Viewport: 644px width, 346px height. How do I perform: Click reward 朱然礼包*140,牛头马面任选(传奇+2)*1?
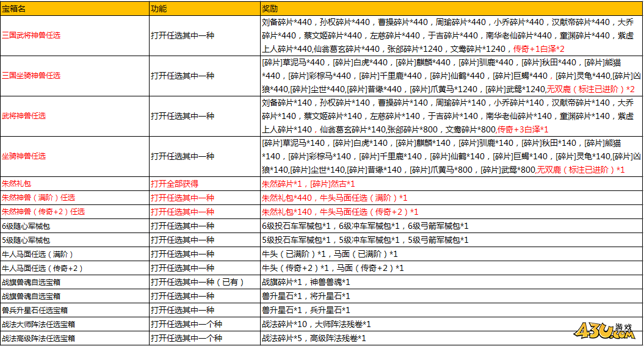pos(340,212)
